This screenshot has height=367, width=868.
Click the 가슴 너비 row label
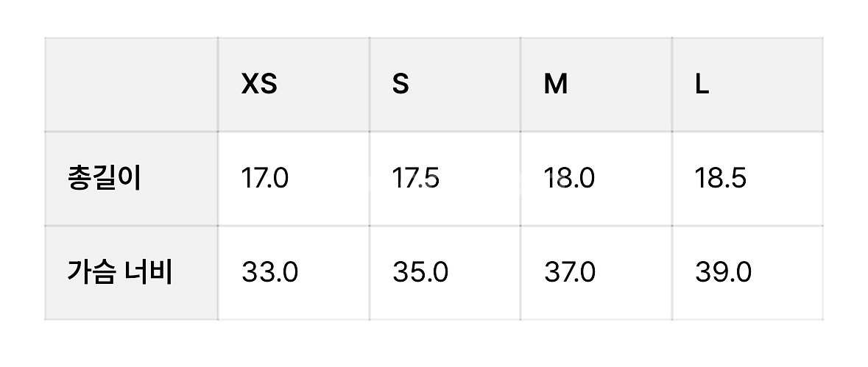click(120, 273)
